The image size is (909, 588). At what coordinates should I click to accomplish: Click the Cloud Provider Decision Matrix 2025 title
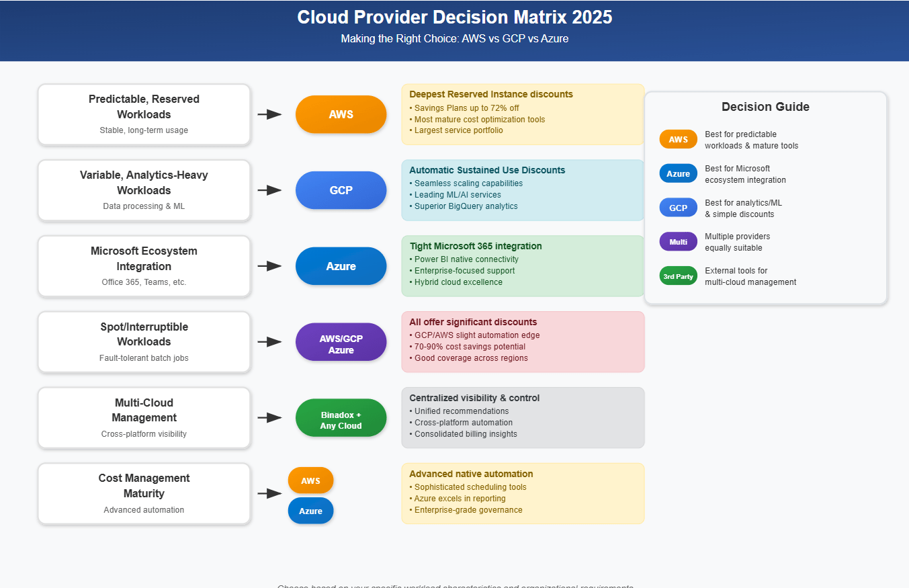click(455, 17)
